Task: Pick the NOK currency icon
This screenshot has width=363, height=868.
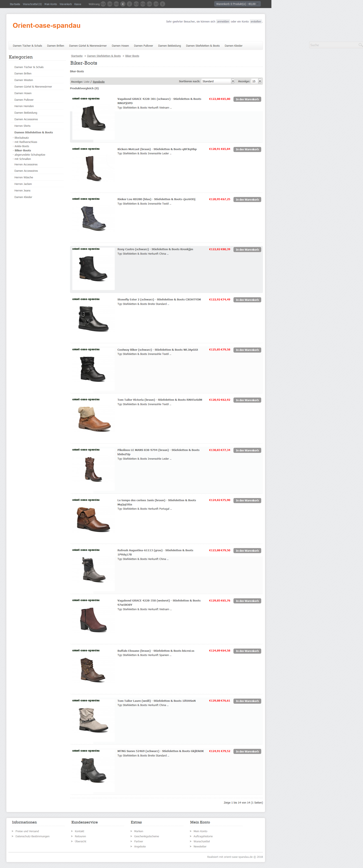Action: [x=136, y=4]
